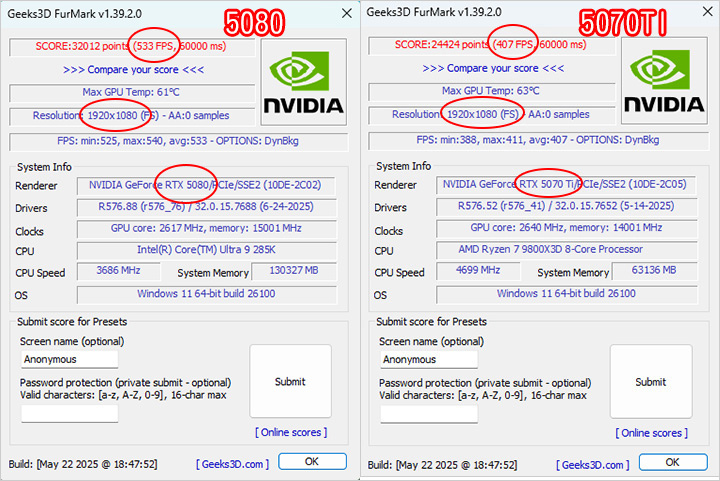Click drivers field showing R576.52
The width and height of the screenshot is (720, 481).
[x=567, y=207]
